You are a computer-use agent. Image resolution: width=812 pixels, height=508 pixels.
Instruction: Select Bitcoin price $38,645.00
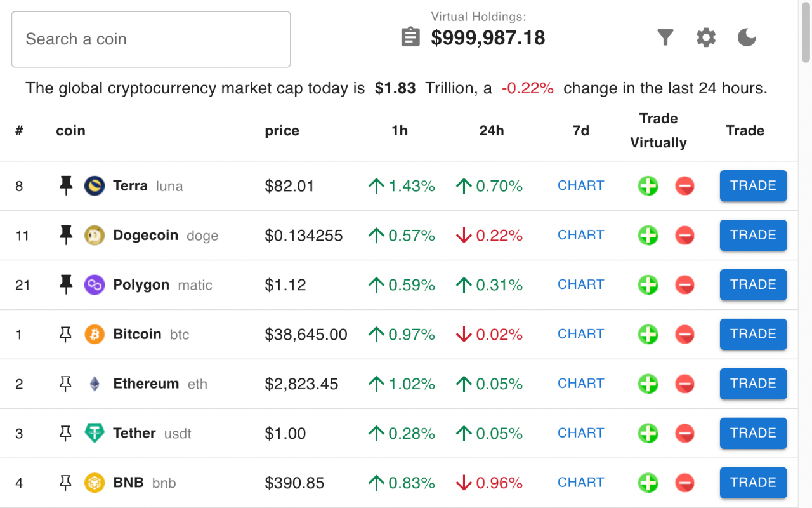point(306,335)
